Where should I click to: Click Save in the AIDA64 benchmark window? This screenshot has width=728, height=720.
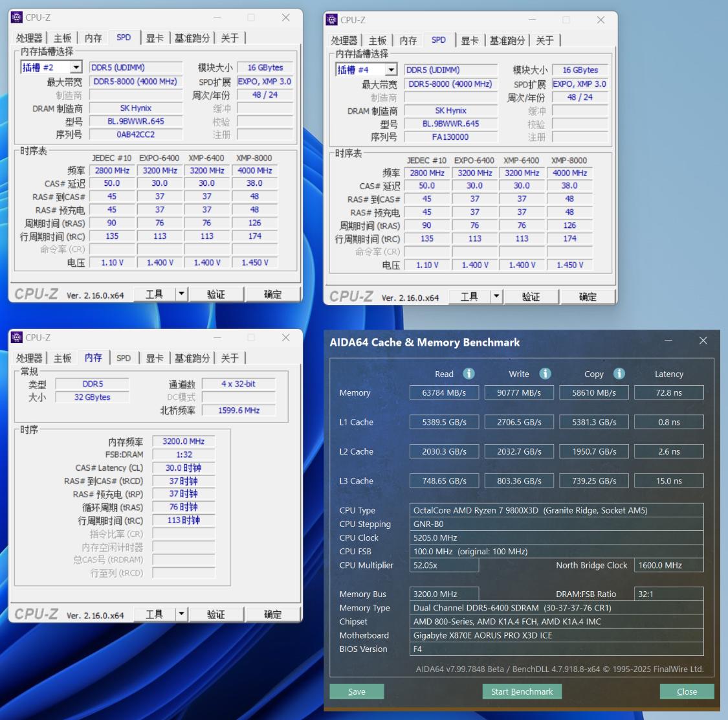357,691
